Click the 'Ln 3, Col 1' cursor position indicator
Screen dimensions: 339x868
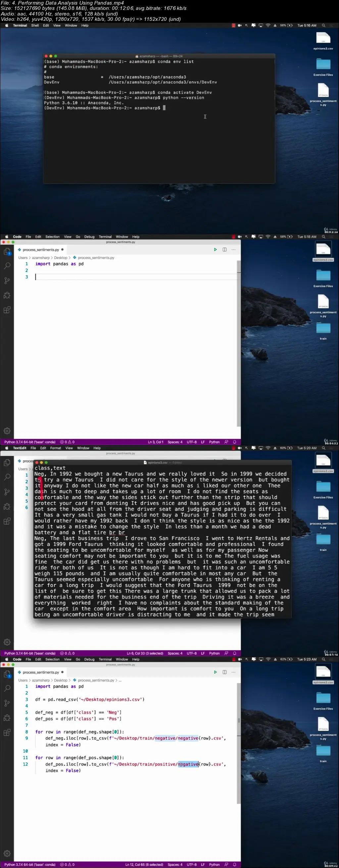[156, 442]
